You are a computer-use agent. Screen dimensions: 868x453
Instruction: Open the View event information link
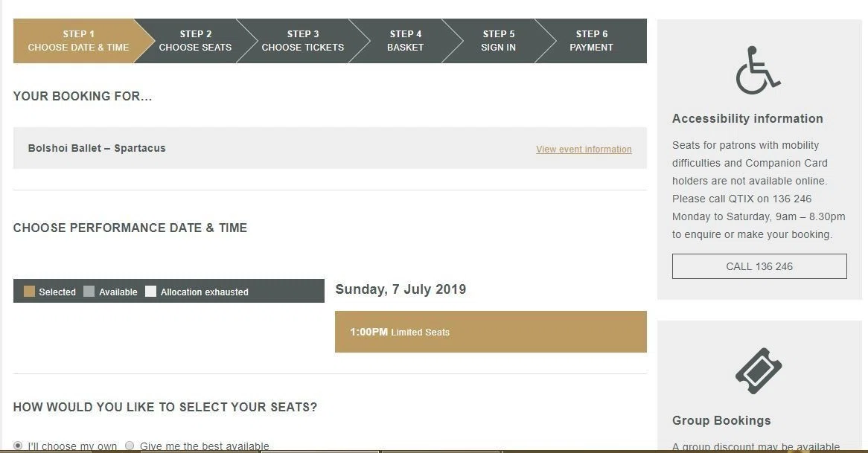pyautogui.click(x=584, y=150)
